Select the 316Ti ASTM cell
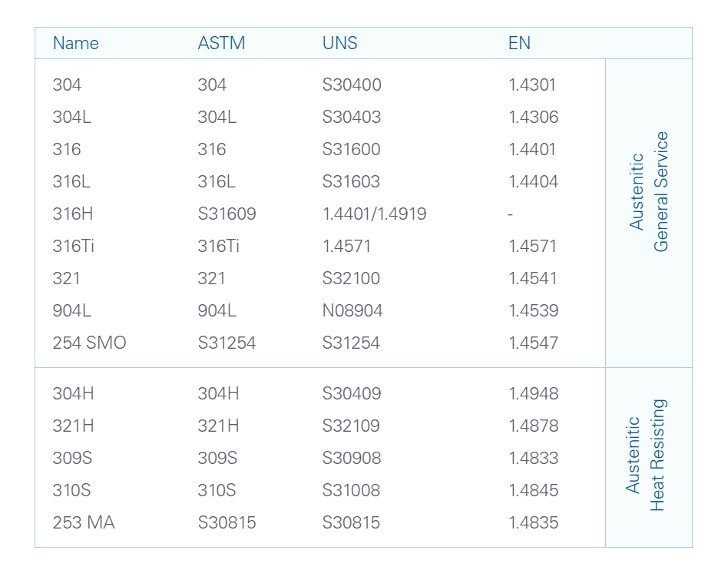728x570 pixels. coord(219,246)
